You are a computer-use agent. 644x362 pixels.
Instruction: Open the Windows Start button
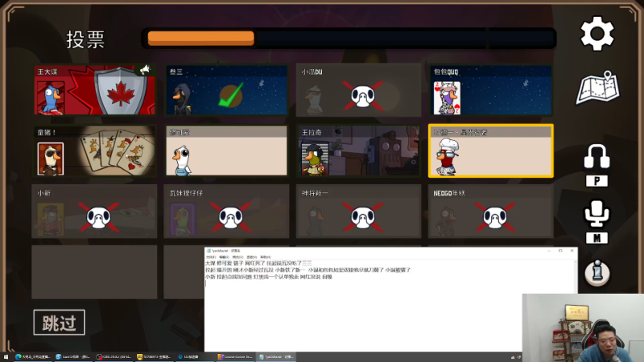(6, 357)
